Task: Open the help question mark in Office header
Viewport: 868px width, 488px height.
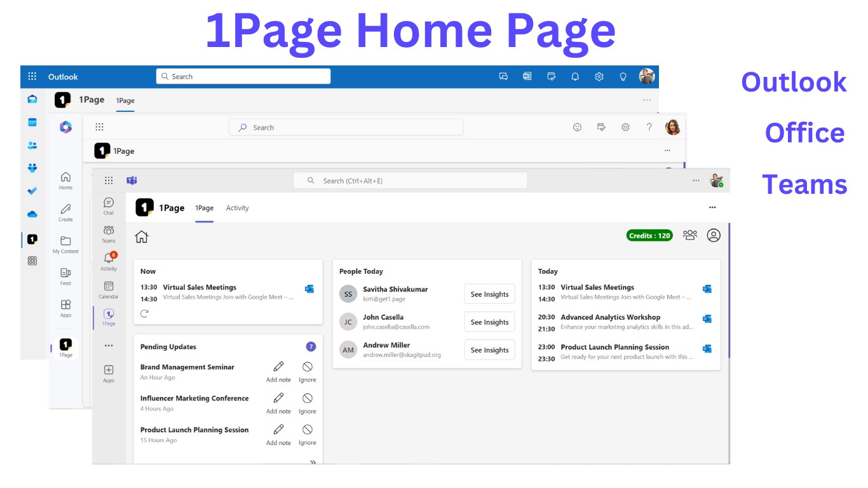Action: (649, 127)
